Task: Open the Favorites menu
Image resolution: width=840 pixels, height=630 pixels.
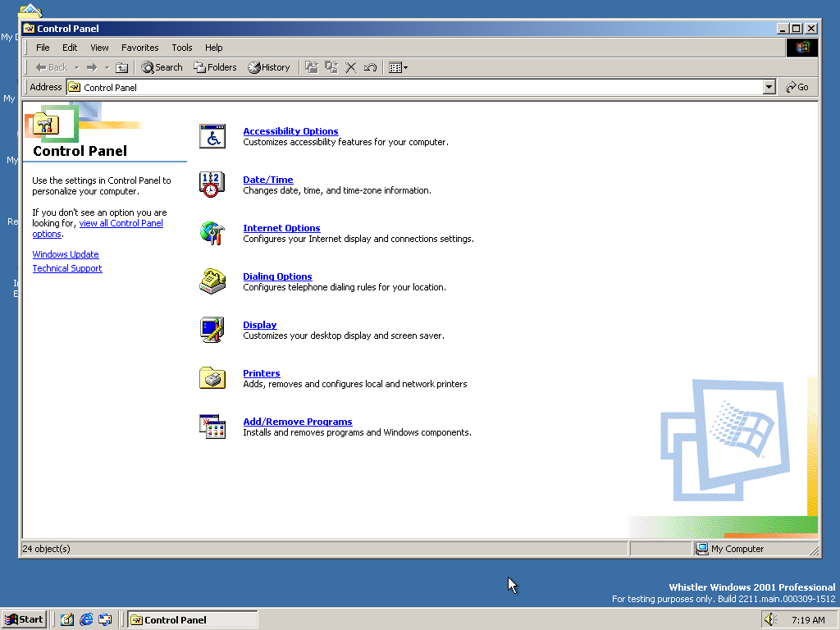Action: click(139, 48)
